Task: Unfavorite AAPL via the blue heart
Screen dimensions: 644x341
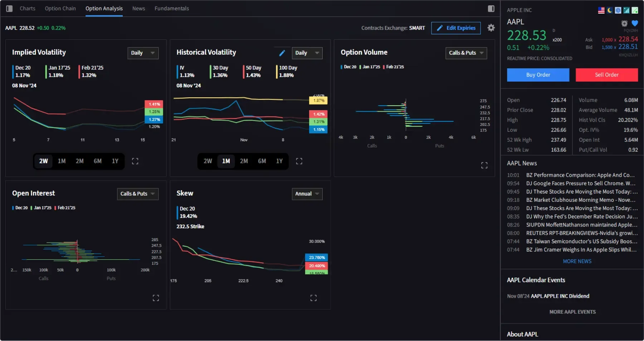Action: pos(635,23)
